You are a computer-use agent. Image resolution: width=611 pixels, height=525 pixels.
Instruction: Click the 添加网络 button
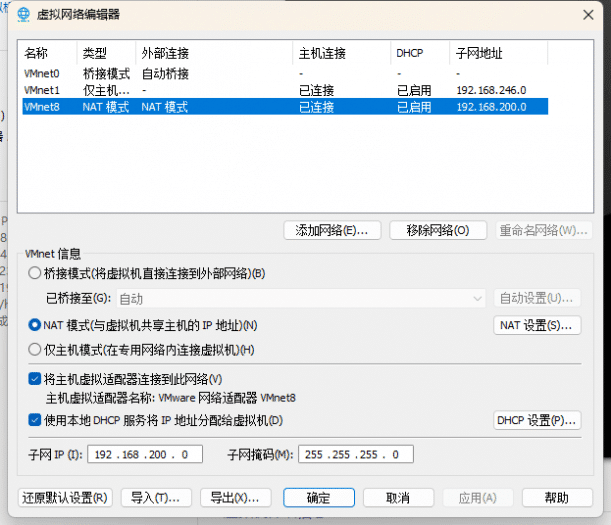333,230
